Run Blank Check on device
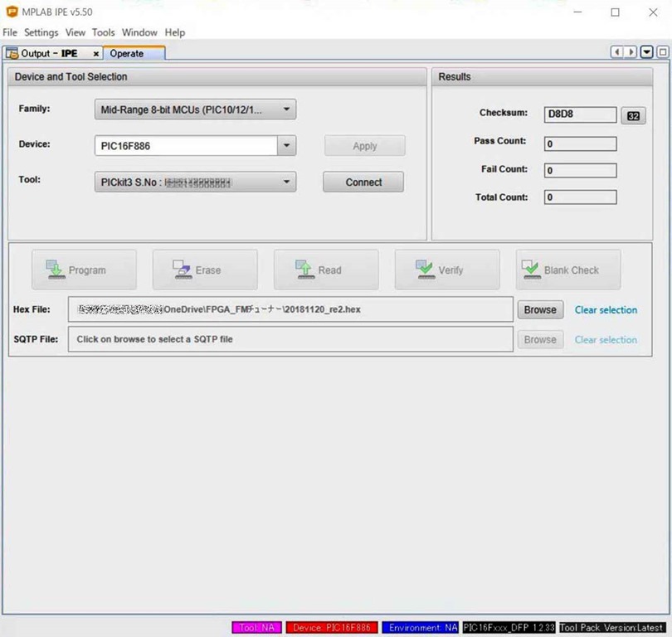Screen dimensions: 672x637 point(568,270)
